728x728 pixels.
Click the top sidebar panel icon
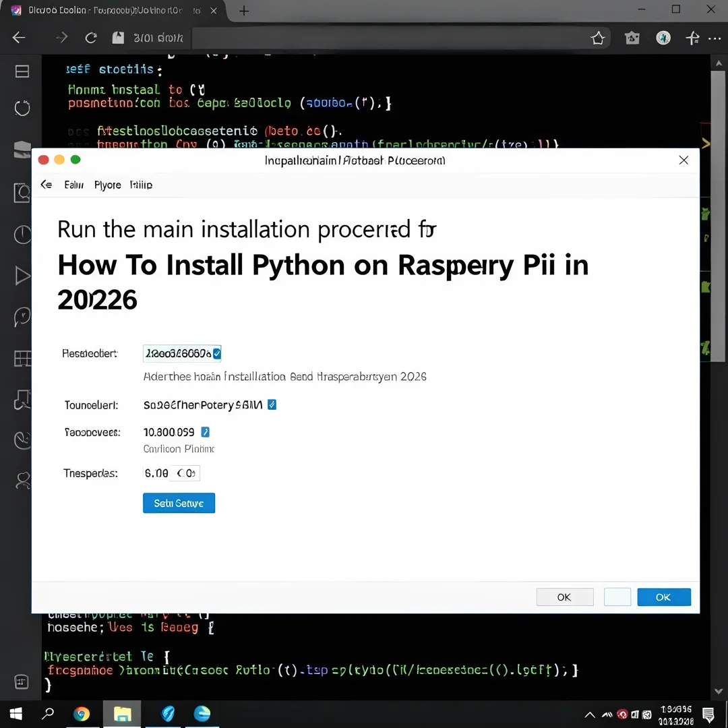coord(22,71)
